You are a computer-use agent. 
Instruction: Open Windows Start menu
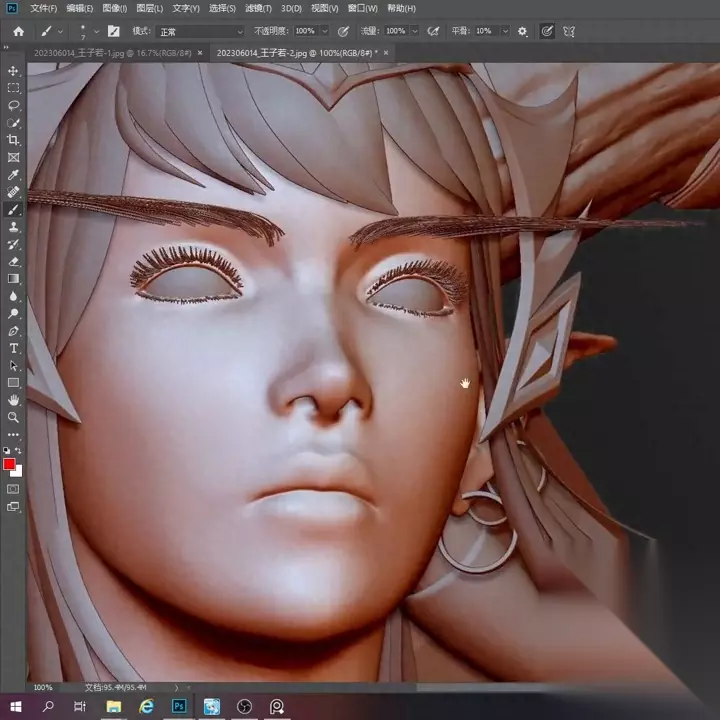pyautogui.click(x=15, y=706)
